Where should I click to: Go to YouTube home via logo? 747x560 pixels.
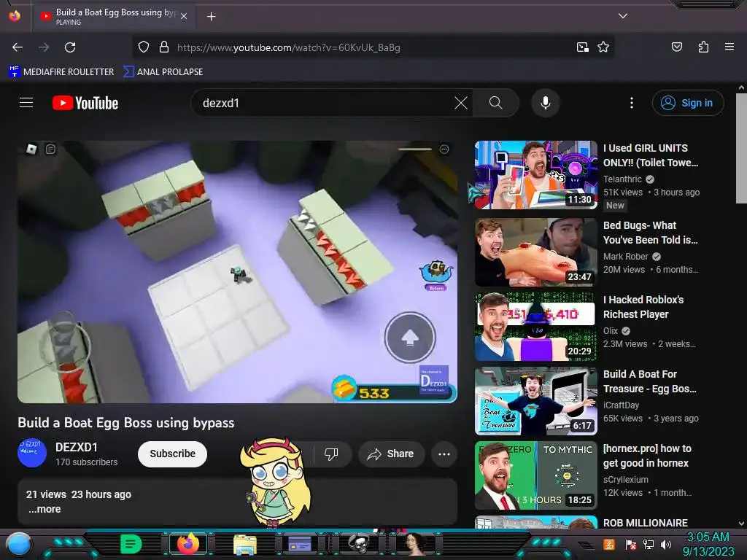[x=85, y=103]
